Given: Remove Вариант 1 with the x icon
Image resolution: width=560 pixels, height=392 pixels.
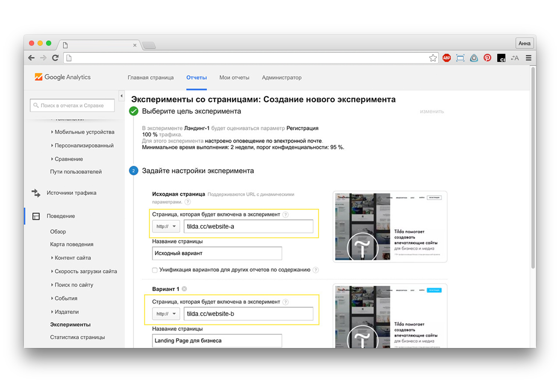Looking at the screenshot, I should pyautogui.click(x=184, y=289).
